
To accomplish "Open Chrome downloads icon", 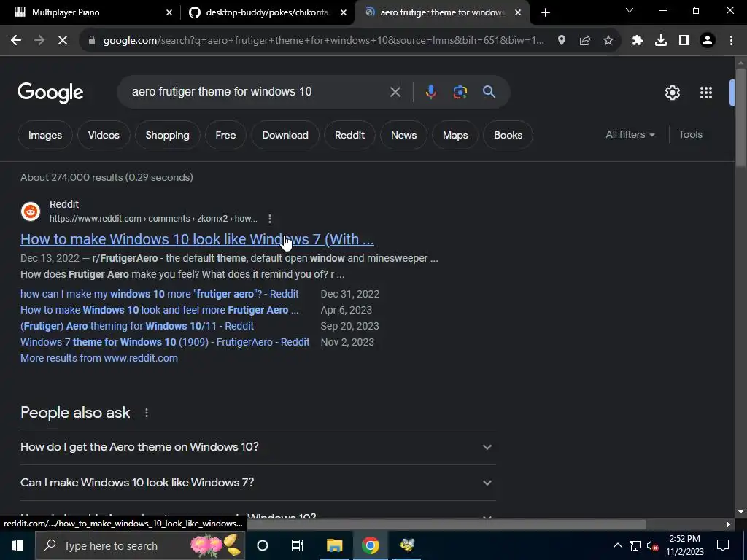I will tap(661, 41).
